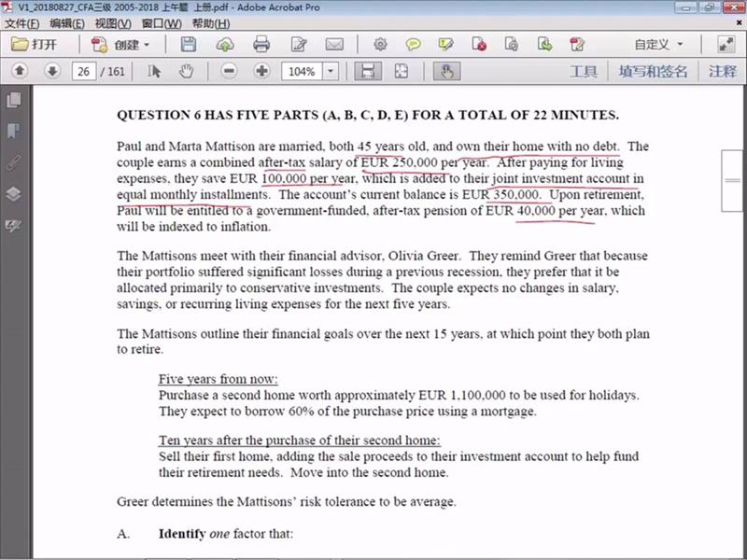This screenshot has height=560, width=747.
Task: Click the extract pages icon
Action: [x=511, y=45]
